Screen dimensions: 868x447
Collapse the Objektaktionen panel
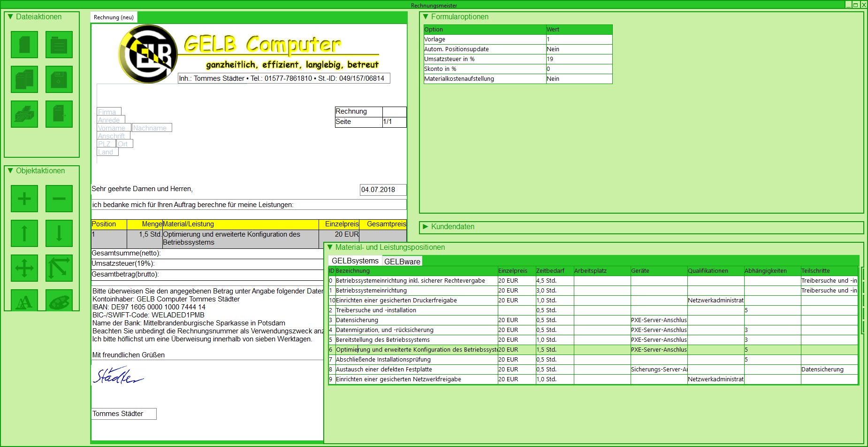point(11,171)
